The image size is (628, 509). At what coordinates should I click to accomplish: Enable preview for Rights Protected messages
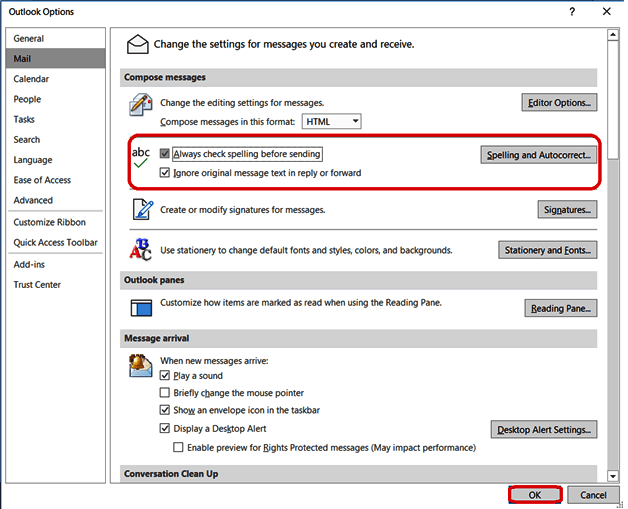[178, 447]
